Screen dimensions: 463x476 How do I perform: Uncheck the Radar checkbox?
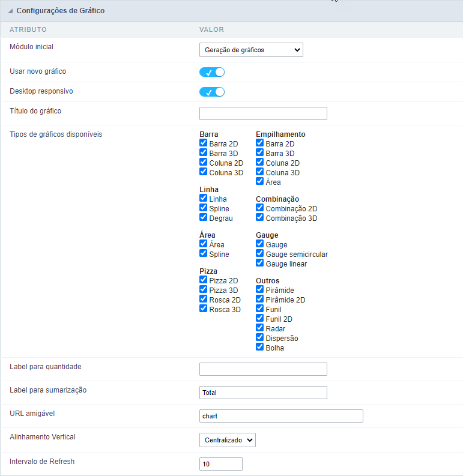click(x=260, y=328)
